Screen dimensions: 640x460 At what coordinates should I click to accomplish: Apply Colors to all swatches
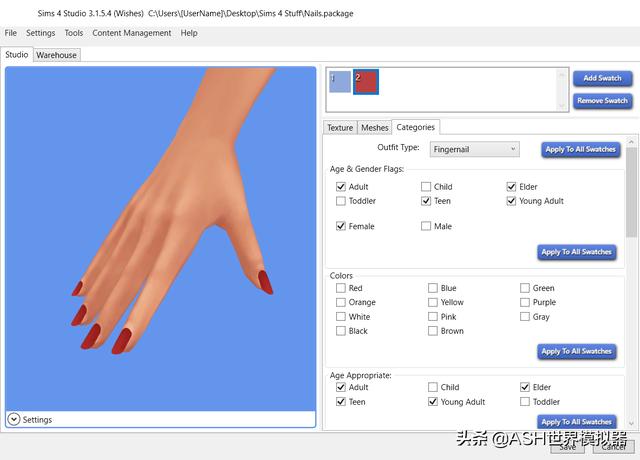(x=576, y=351)
